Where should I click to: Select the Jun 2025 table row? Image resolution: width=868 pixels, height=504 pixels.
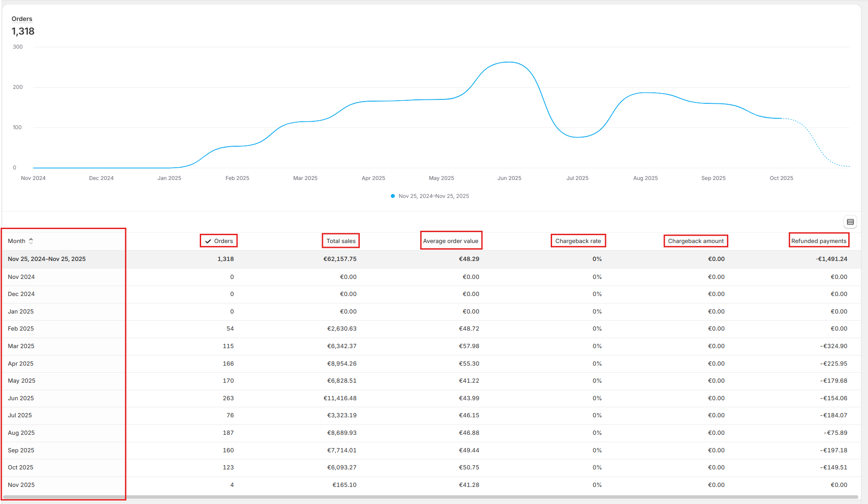(21, 398)
